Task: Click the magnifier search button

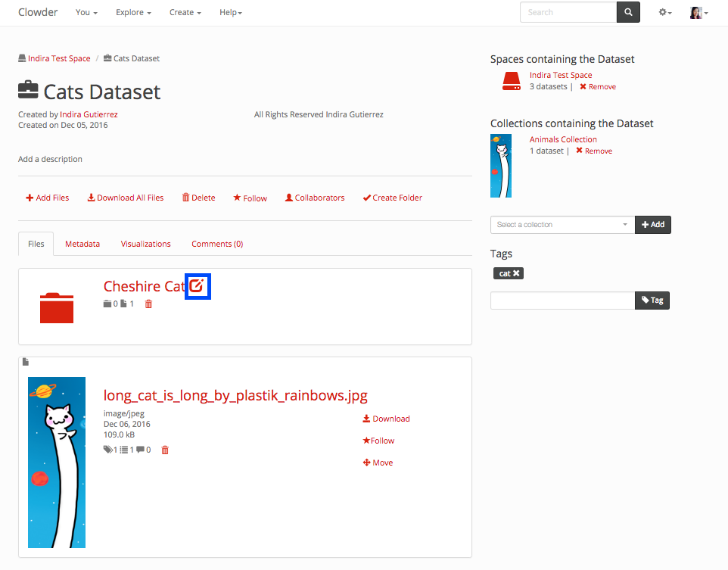Action: (628, 12)
